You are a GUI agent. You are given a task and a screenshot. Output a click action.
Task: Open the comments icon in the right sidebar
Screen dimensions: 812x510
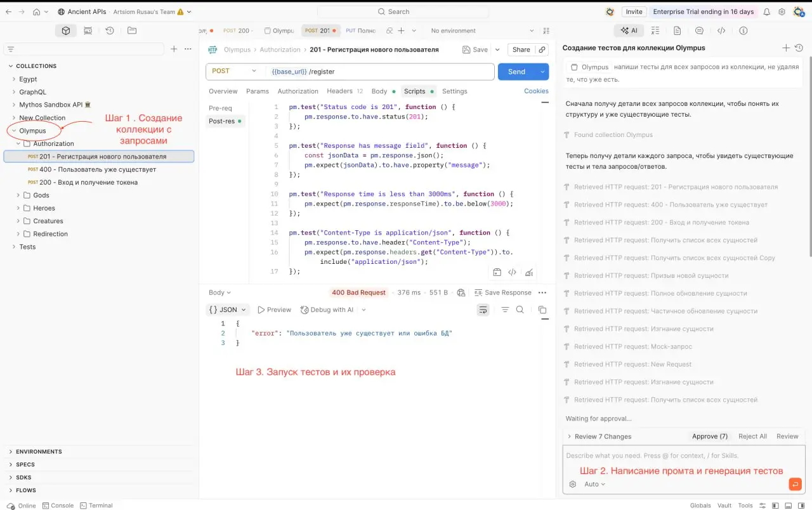coord(699,30)
